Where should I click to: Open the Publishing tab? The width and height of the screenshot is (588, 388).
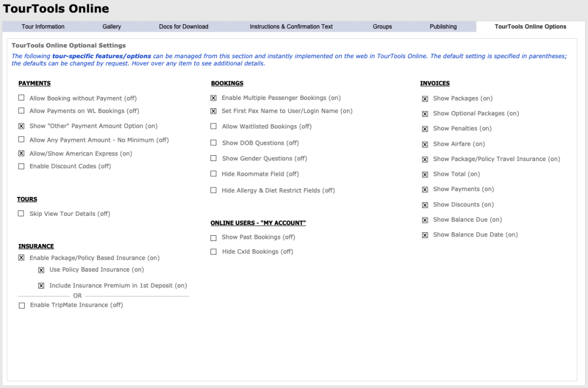coord(443,26)
